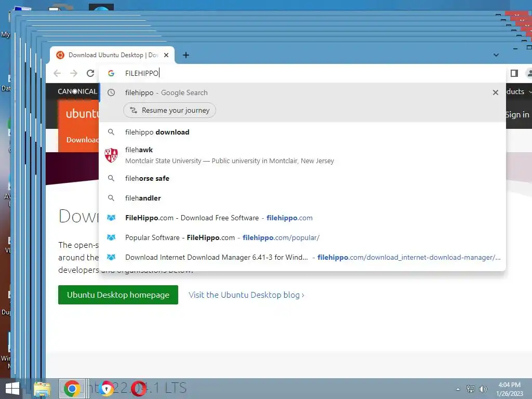This screenshot has height=399, width=532.
Task: Close the Download Ubuntu Desktop tab
Action: click(166, 55)
